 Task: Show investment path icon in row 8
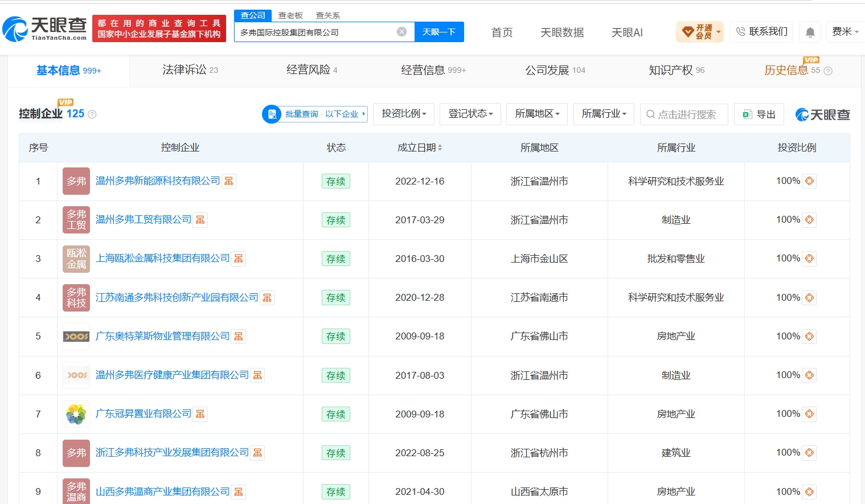[x=809, y=453]
